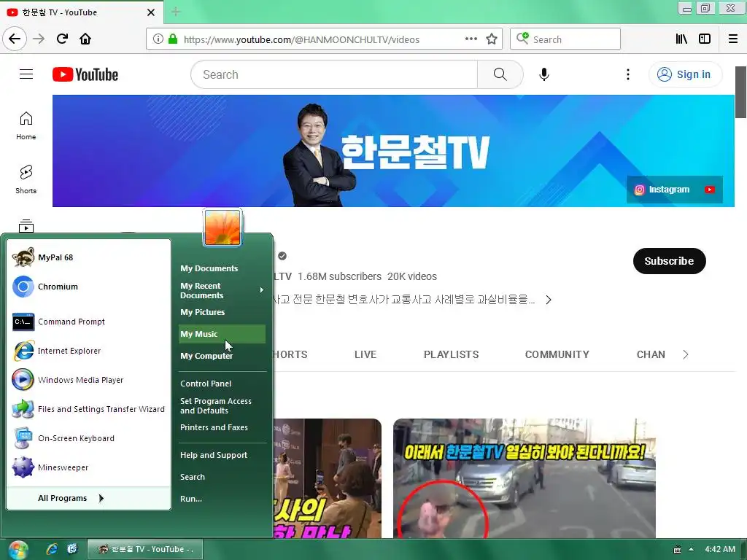Click the YouTube Search input field

[334, 74]
